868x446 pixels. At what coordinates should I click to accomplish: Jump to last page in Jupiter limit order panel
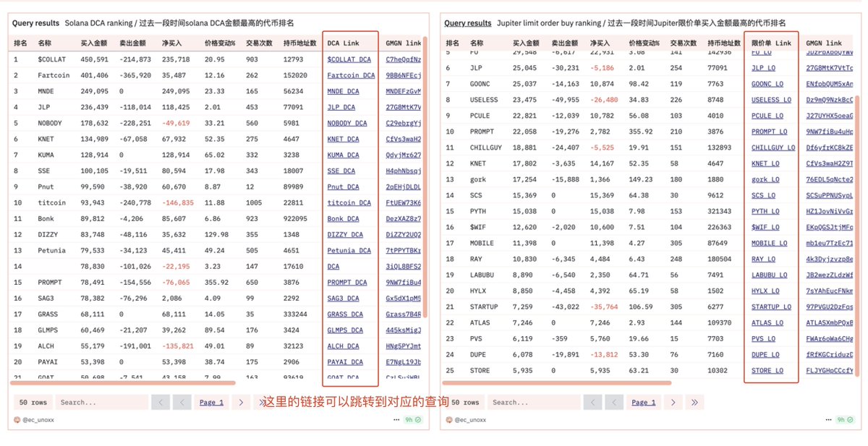click(694, 402)
